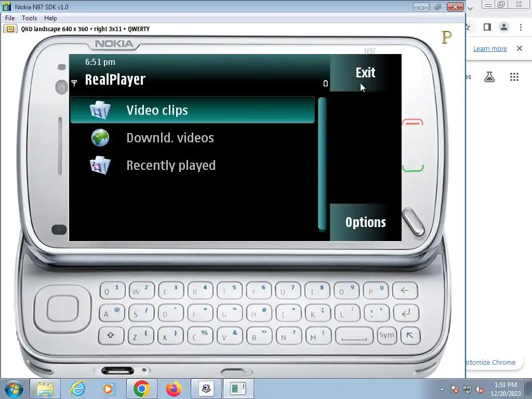Click the navigation pad center button
Screen dimensions: 532x399
[x=62, y=309]
